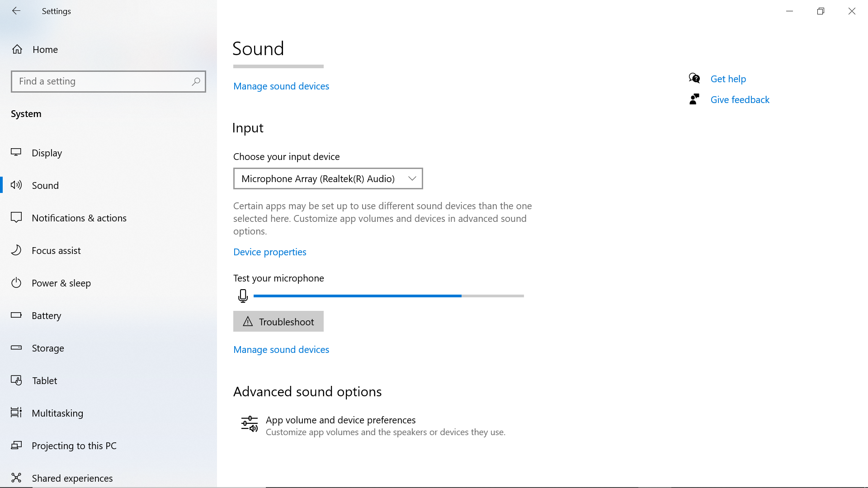868x488 pixels.
Task: Select Notifications & actions page
Action: click(x=108, y=218)
